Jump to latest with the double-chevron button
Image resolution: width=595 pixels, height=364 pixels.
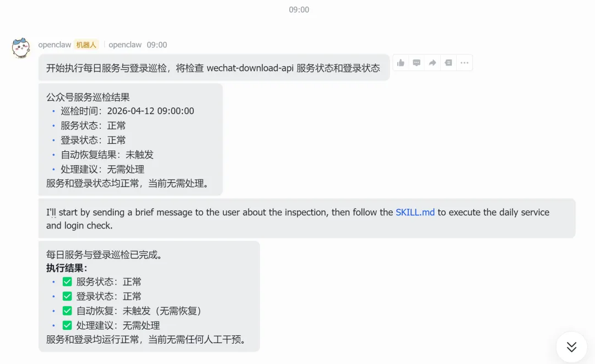[x=571, y=346]
